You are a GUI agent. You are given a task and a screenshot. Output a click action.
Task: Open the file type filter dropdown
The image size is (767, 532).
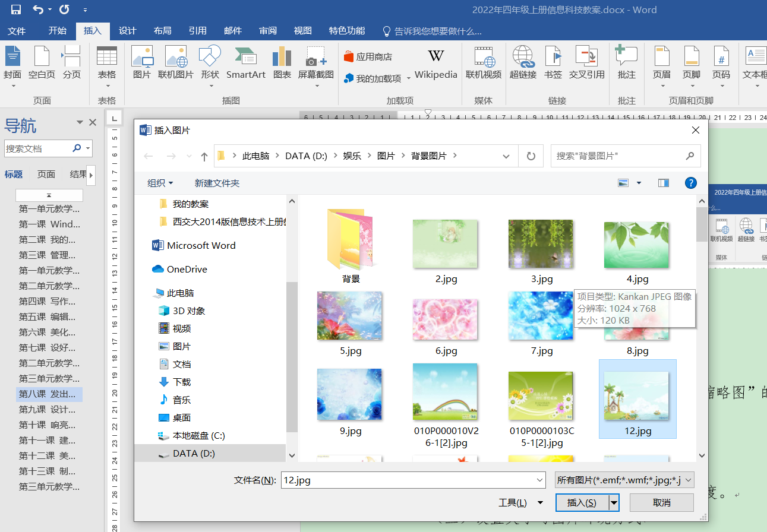coord(624,480)
